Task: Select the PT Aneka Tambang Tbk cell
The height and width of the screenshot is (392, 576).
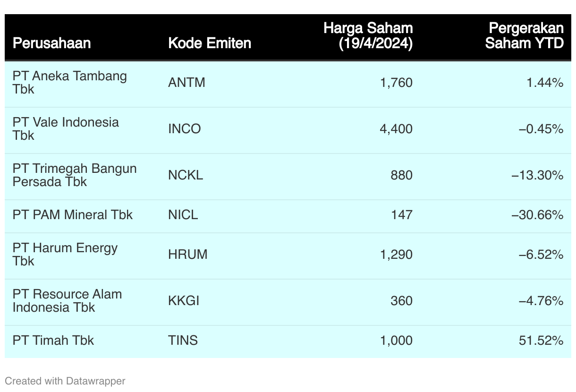Action: pyautogui.click(x=70, y=83)
